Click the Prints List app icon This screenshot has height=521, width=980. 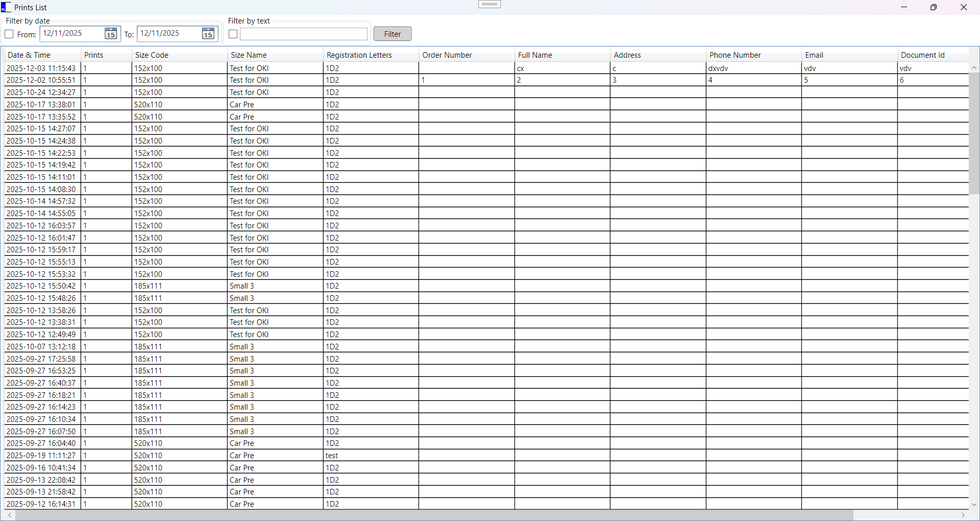6,7
